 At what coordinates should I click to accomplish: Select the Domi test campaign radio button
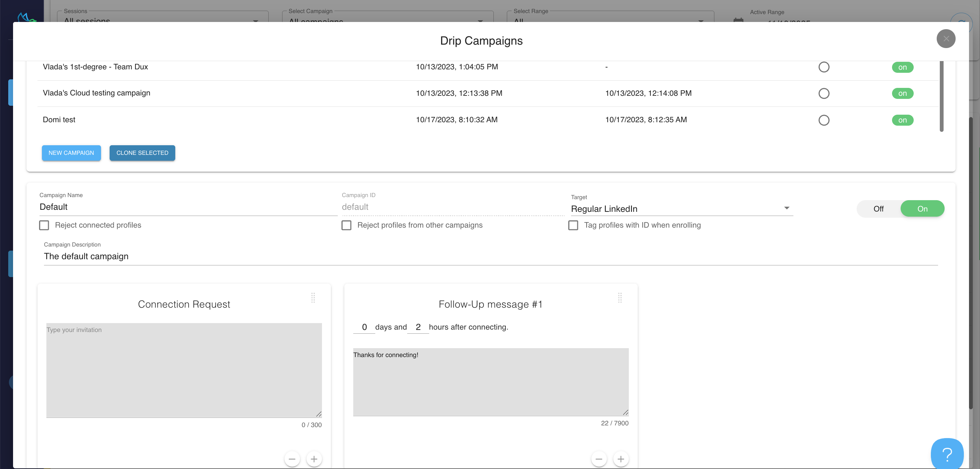[x=824, y=120]
